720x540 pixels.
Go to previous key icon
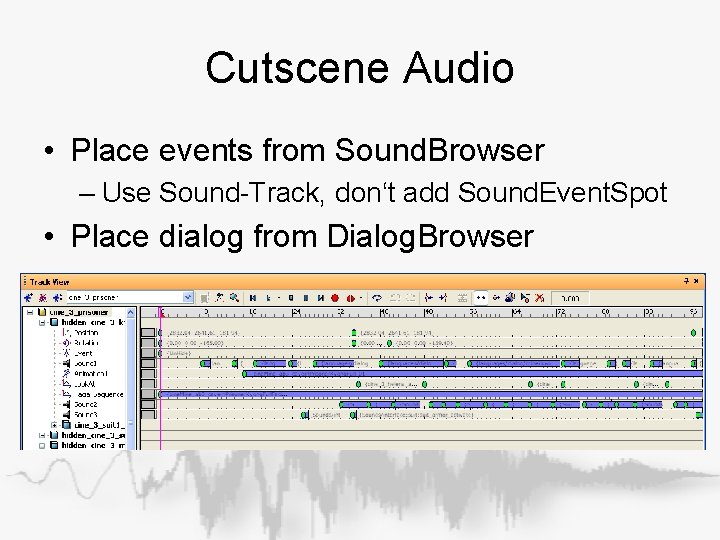pos(429,298)
